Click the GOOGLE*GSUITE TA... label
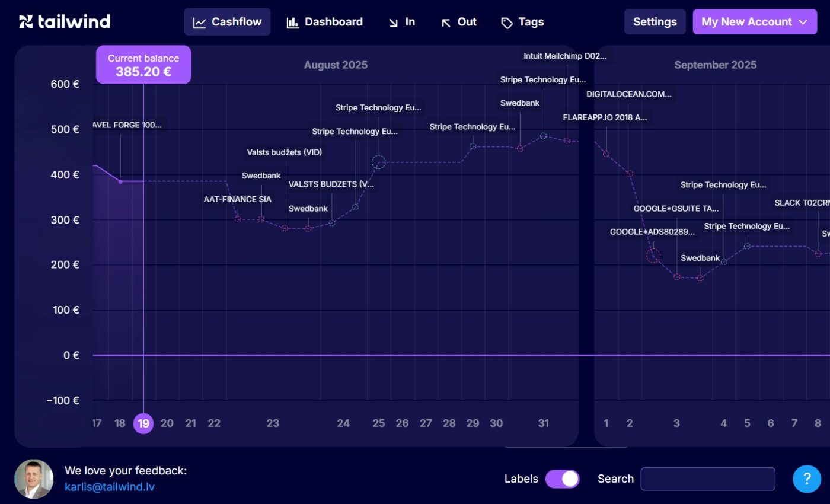Viewport: 830px width, 504px height. coord(676,209)
